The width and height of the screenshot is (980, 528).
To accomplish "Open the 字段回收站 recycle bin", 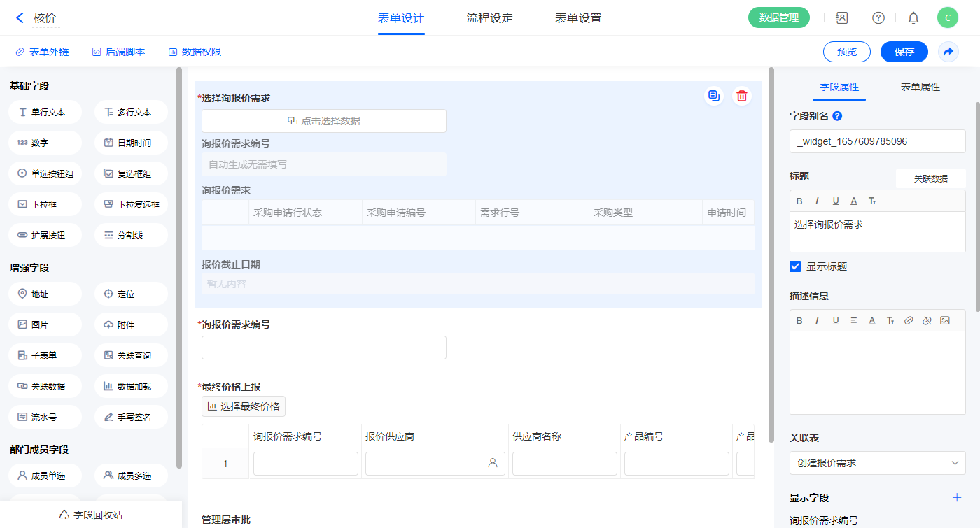I will 91,515.
